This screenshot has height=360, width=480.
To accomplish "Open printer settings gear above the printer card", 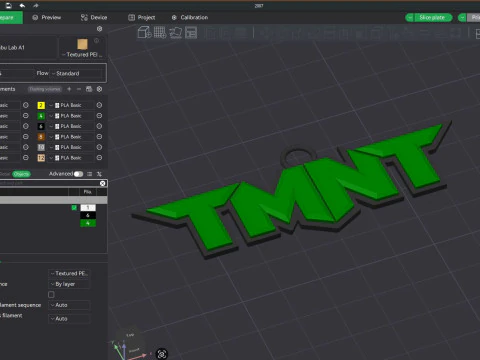I will tap(99, 29).
